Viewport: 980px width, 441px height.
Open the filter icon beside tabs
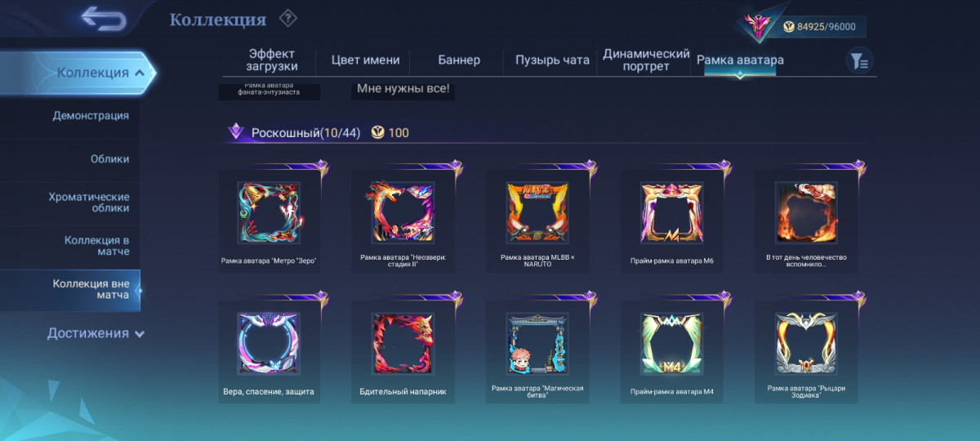[x=858, y=60]
